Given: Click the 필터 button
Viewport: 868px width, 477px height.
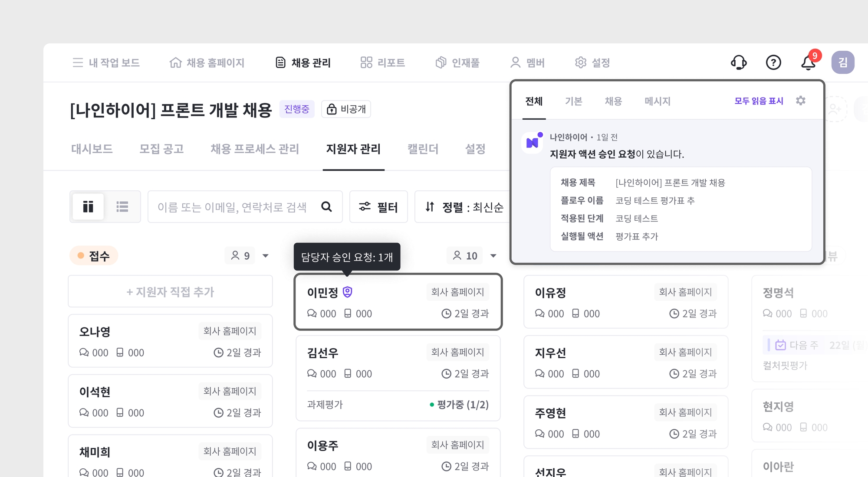Looking at the screenshot, I should coord(378,207).
